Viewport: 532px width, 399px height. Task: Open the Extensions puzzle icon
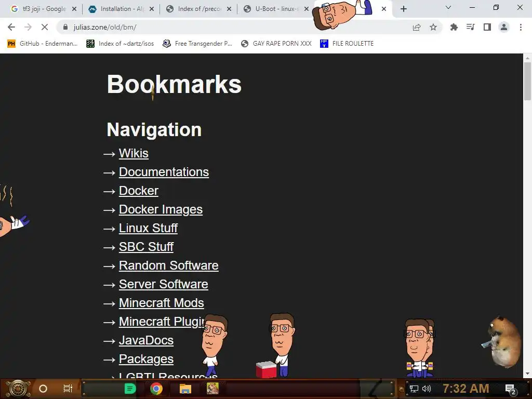(x=454, y=27)
